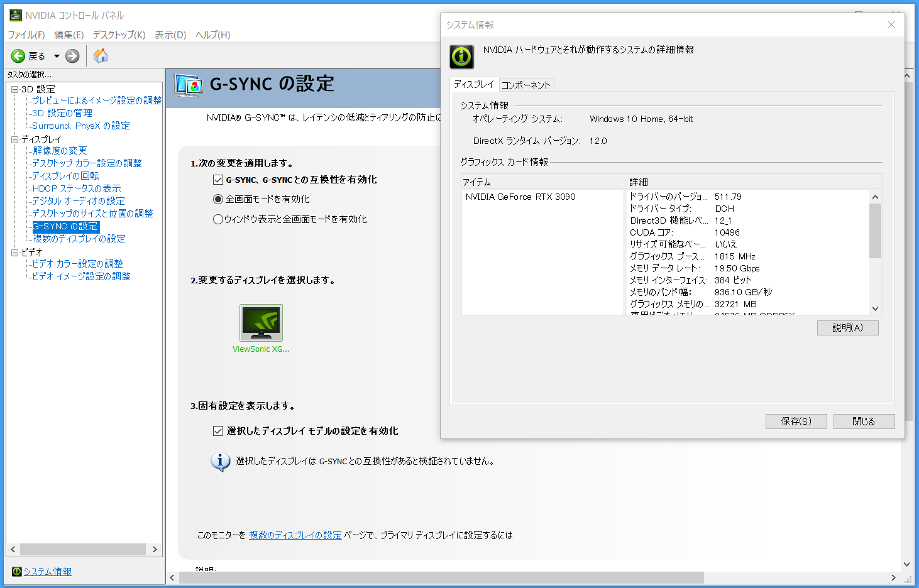Viewport: 919px width, 588px height.
Task: Open the ファイル(F) menu
Action: point(26,35)
